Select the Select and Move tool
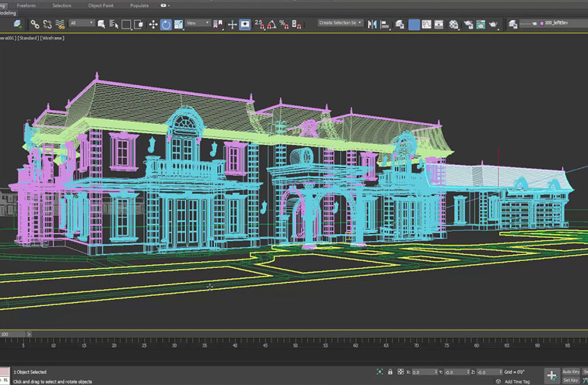 (x=153, y=24)
